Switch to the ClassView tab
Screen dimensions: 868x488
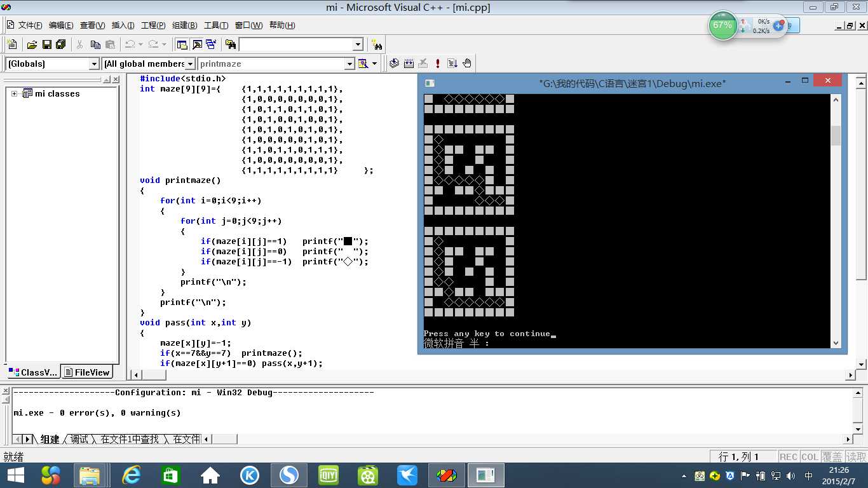pos(34,372)
